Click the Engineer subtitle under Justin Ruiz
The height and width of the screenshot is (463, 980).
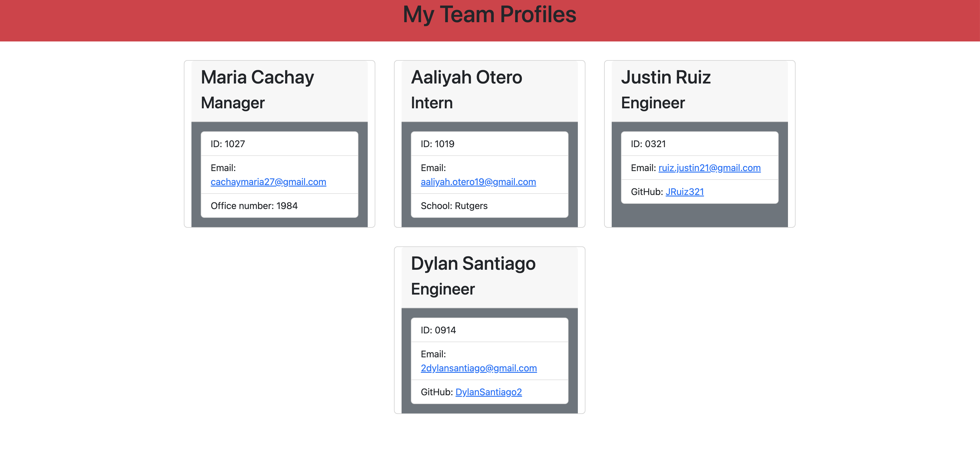pos(653,102)
